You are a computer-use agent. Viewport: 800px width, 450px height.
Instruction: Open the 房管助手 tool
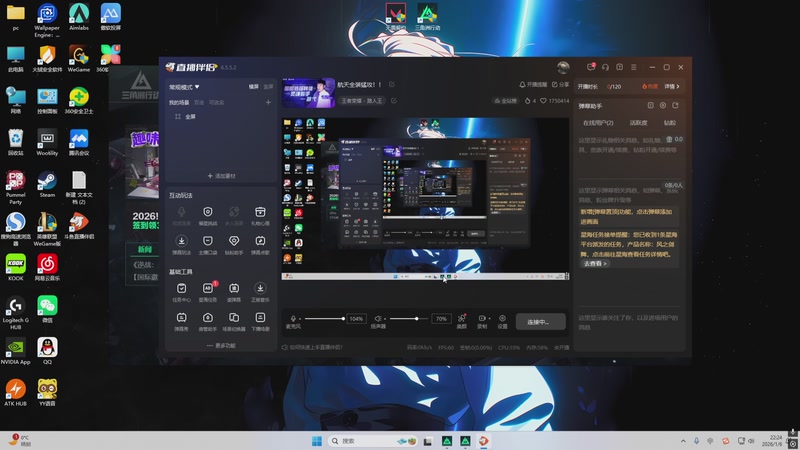click(208, 321)
